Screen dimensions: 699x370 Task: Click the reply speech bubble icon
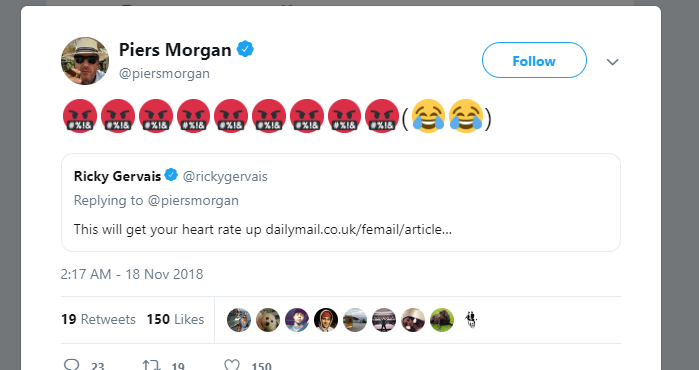72,366
